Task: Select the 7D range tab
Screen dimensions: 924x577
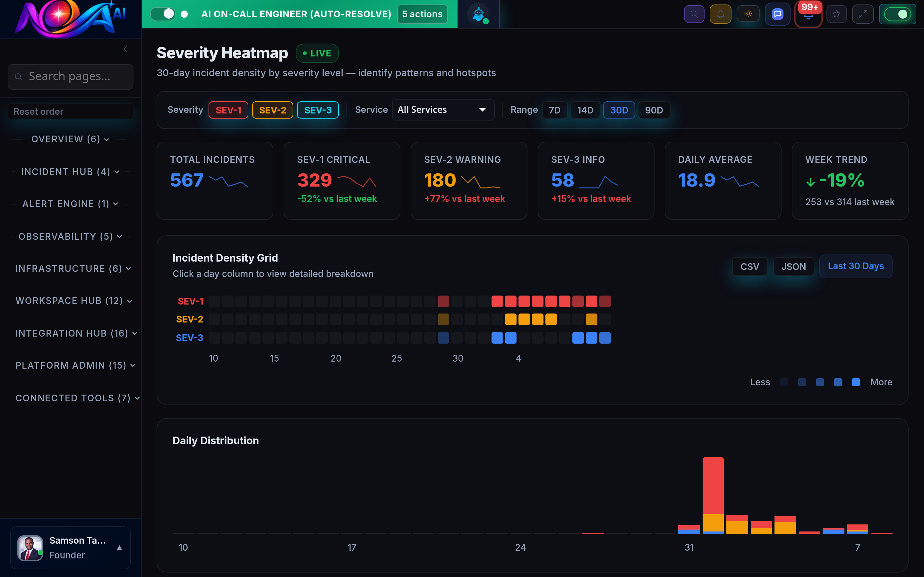Action: [554, 110]
